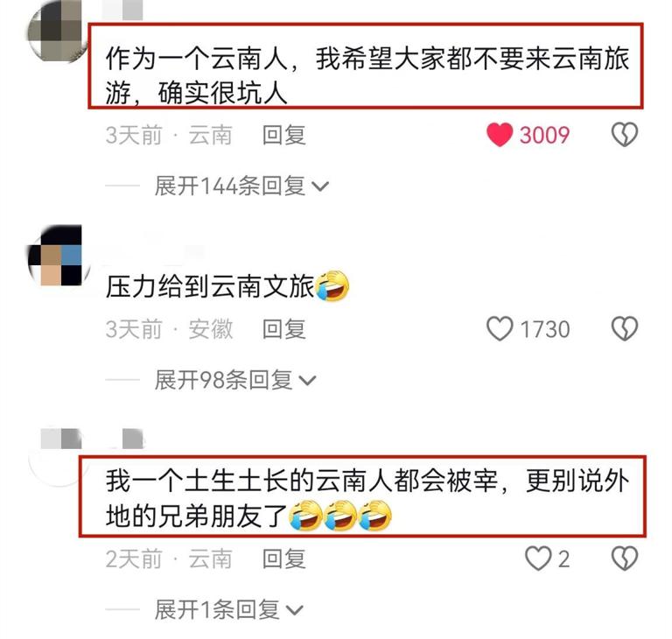
Task: Open the first commenter's avatar
Action: [56, 32]
